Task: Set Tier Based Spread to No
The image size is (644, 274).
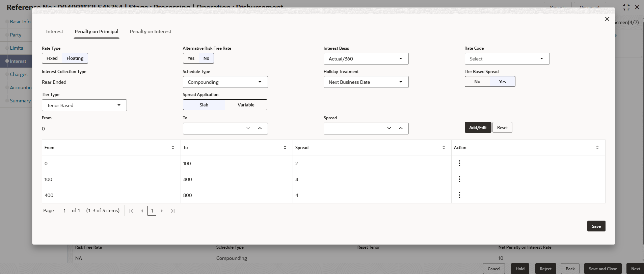Action: click(477, 81)
